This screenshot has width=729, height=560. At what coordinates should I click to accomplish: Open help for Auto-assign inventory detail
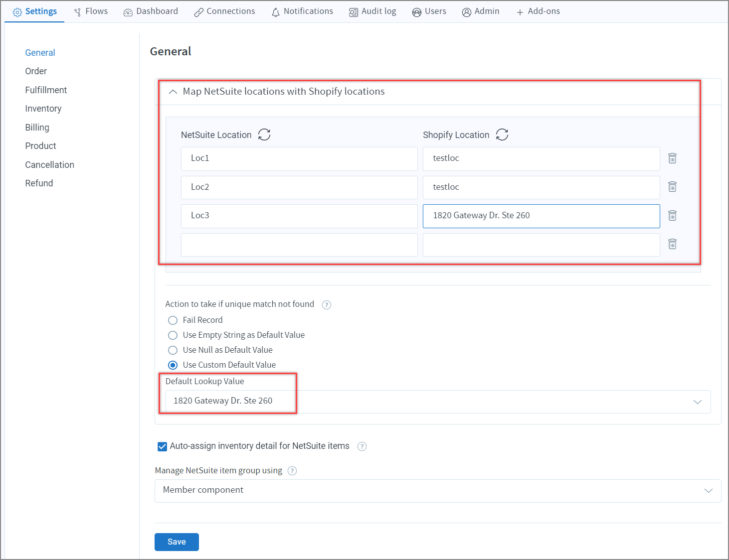coord(362,446)
